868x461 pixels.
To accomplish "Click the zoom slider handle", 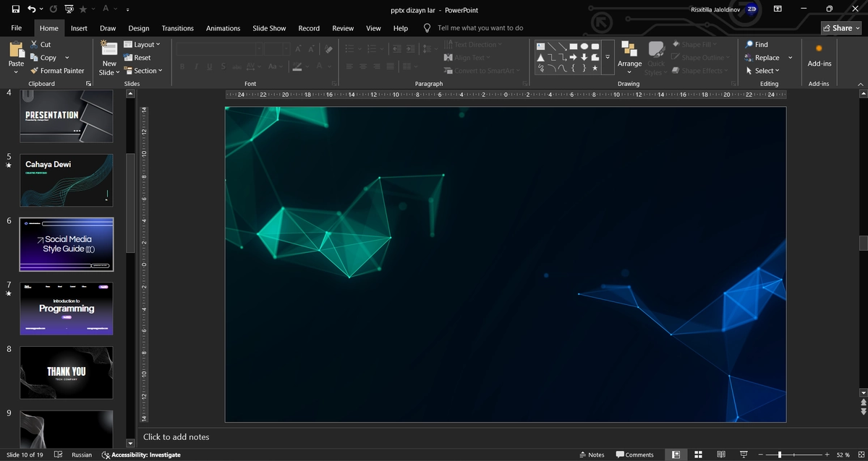I will pos(779,454).
